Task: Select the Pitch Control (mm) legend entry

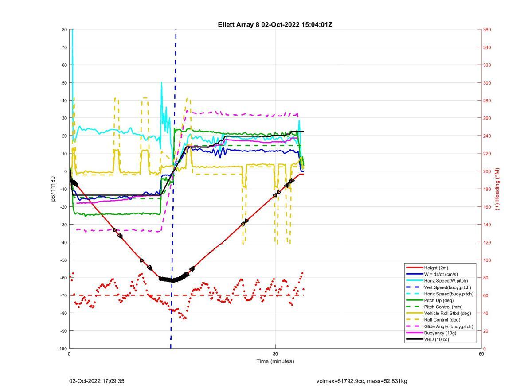Action: coord(434,307)
